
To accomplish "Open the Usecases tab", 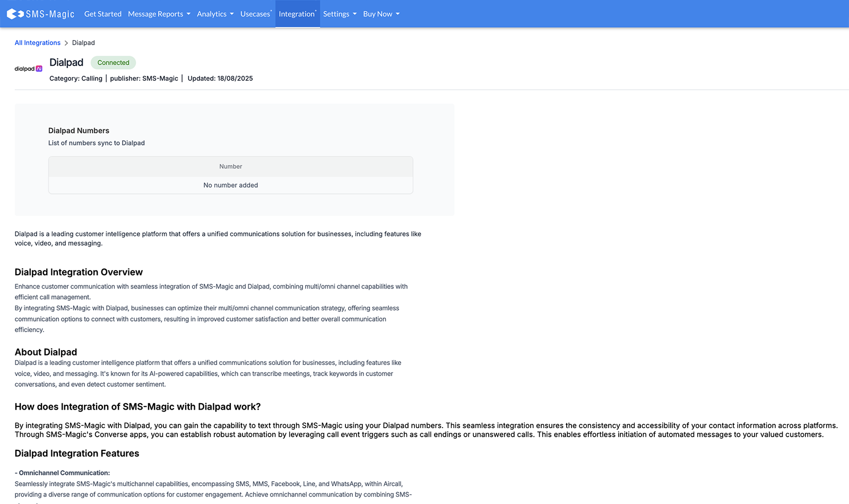I will point(256,14).
